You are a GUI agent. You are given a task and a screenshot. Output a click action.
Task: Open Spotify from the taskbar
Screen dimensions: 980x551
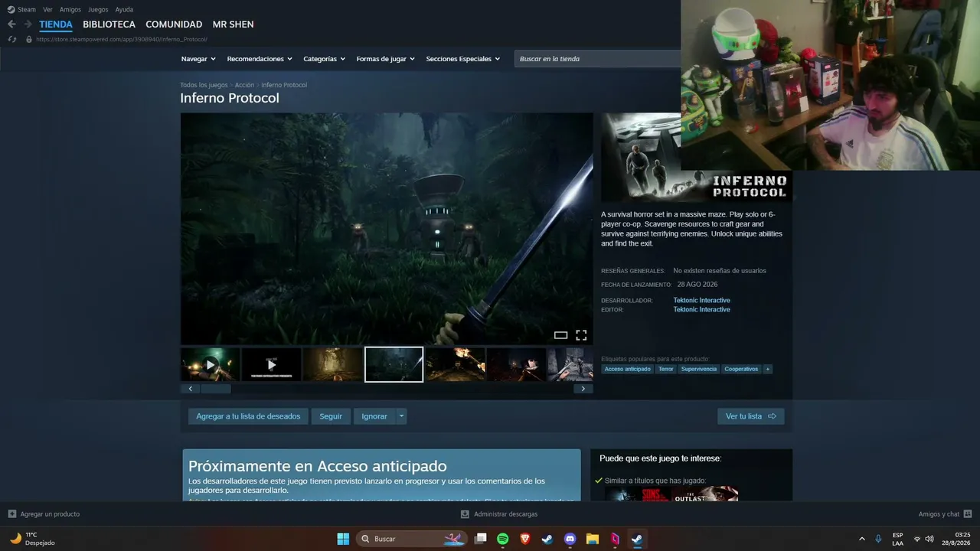coord(503,539)
